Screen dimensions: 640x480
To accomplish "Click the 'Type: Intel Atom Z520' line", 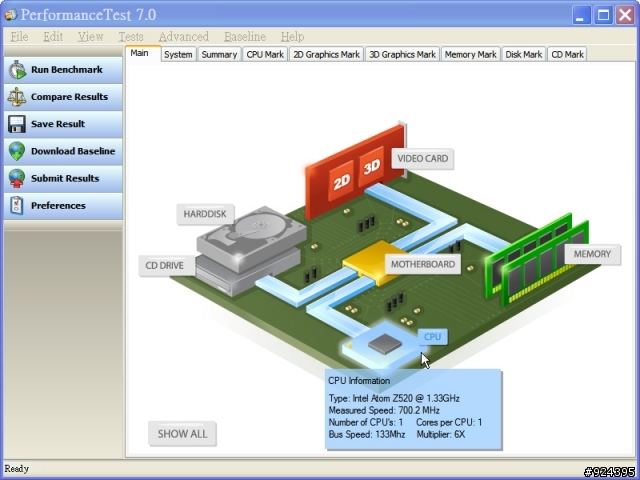I will [394, 398].
